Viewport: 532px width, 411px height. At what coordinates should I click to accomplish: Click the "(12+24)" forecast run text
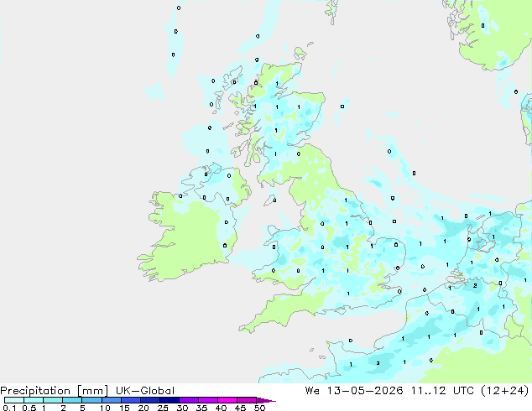(505, 391)
